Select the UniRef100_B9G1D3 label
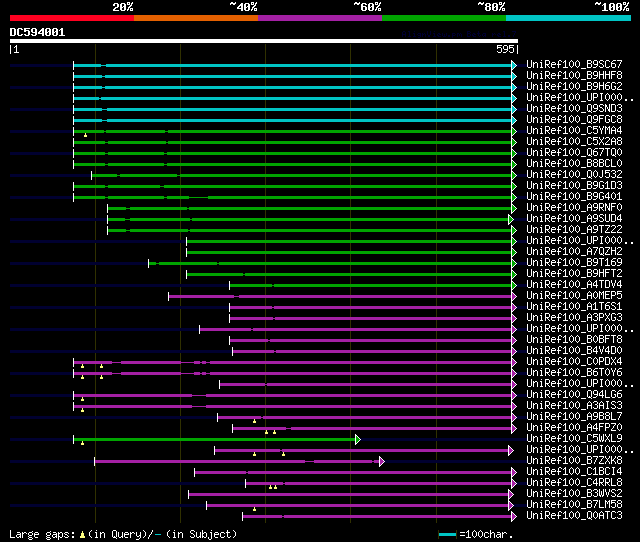This screenshot has height=542, width=640. 574,186
